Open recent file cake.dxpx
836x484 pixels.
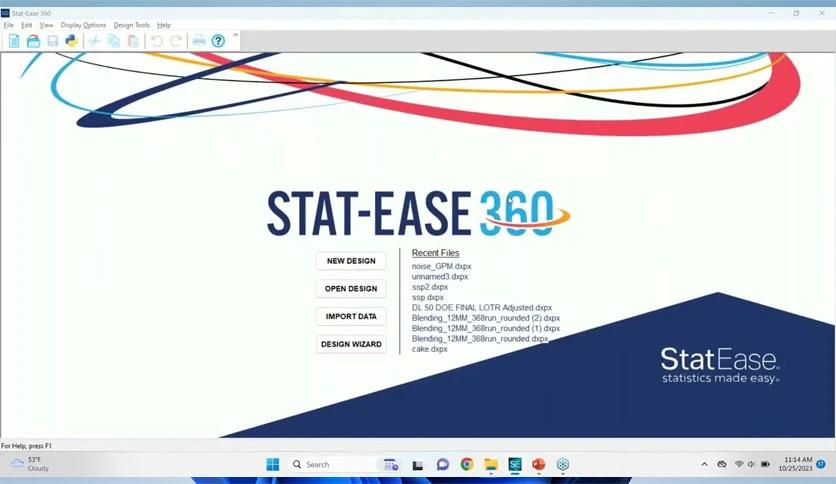(430, 349)
